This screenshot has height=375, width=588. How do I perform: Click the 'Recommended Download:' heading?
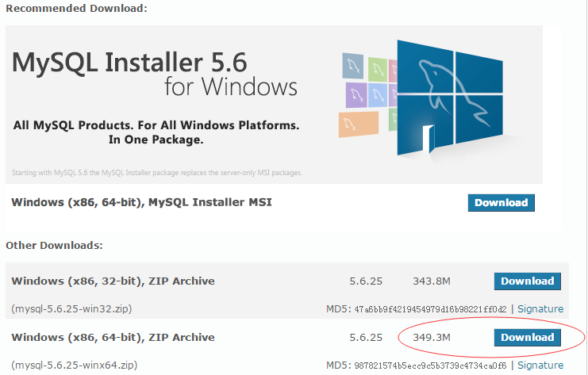76,8
